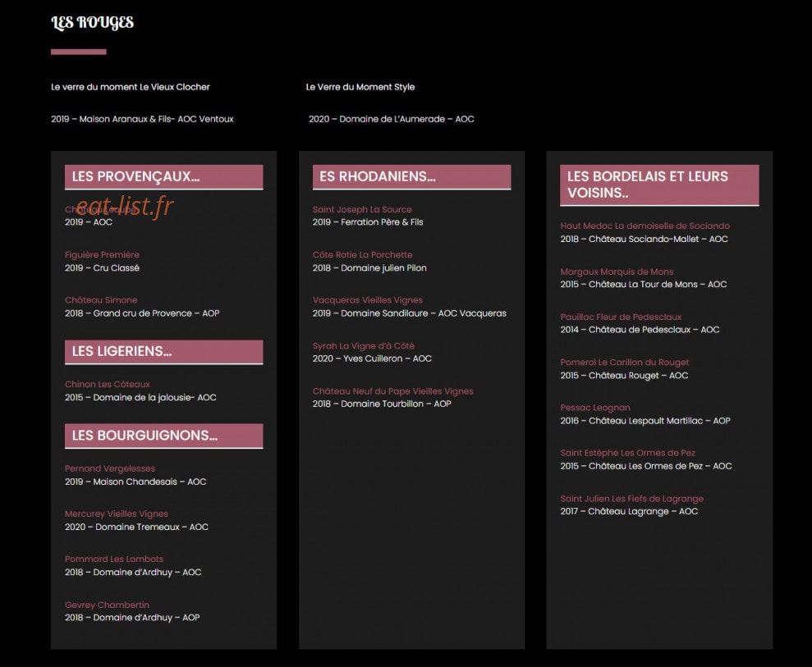Open Pomerol Le Carillon du Rouget entry

[625, 363]
